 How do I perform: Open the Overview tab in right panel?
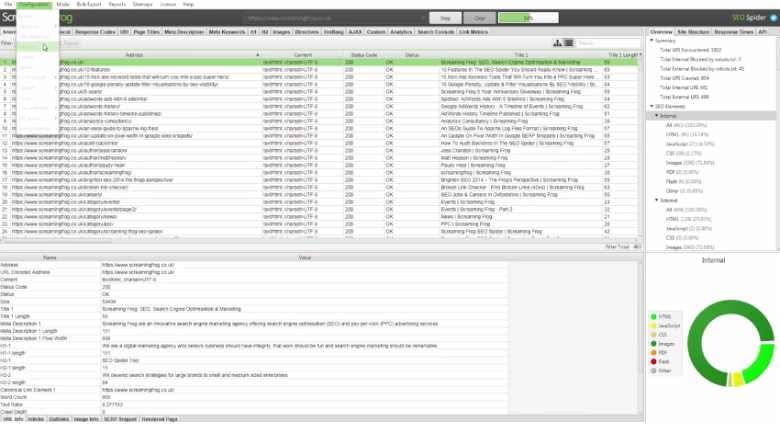(661, 32)
